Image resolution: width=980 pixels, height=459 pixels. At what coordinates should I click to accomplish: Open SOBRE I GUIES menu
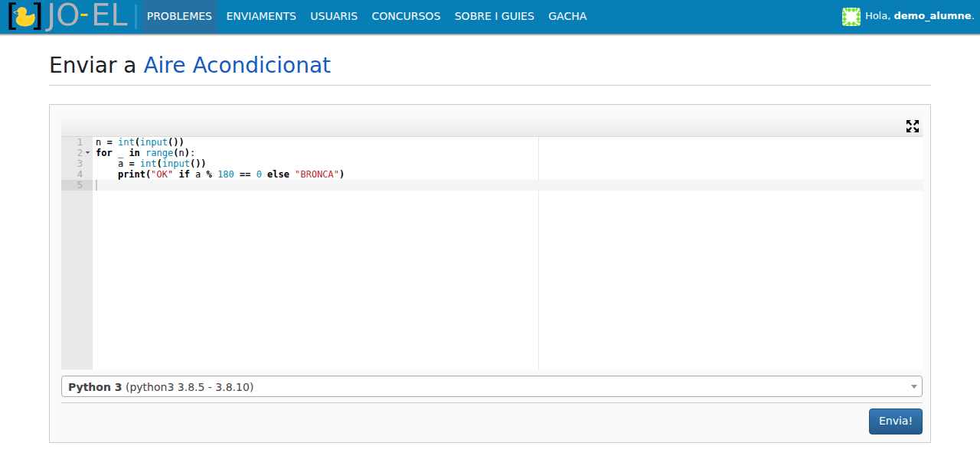[x=495, y=17]
